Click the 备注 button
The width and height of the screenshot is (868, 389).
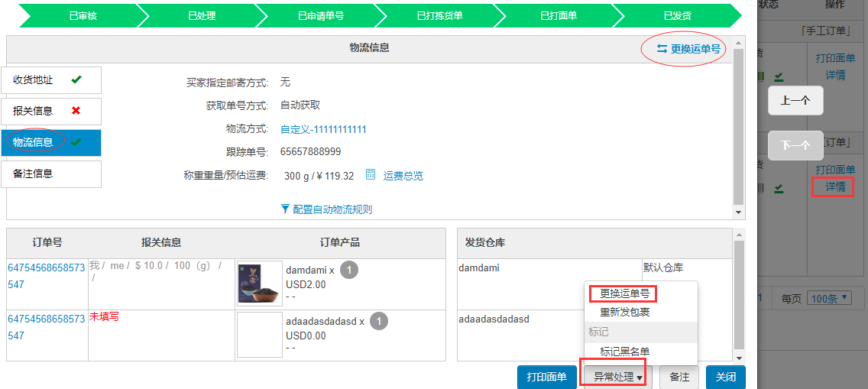pos(679,378)
